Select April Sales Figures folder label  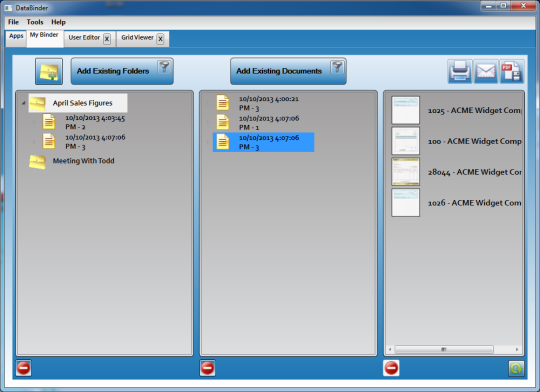point(83,103)
